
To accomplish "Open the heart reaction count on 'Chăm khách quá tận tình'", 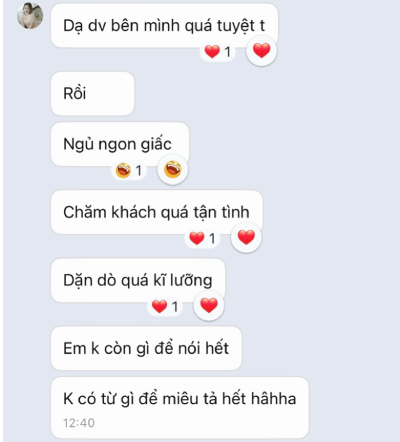I will click(x=202, y=239).
